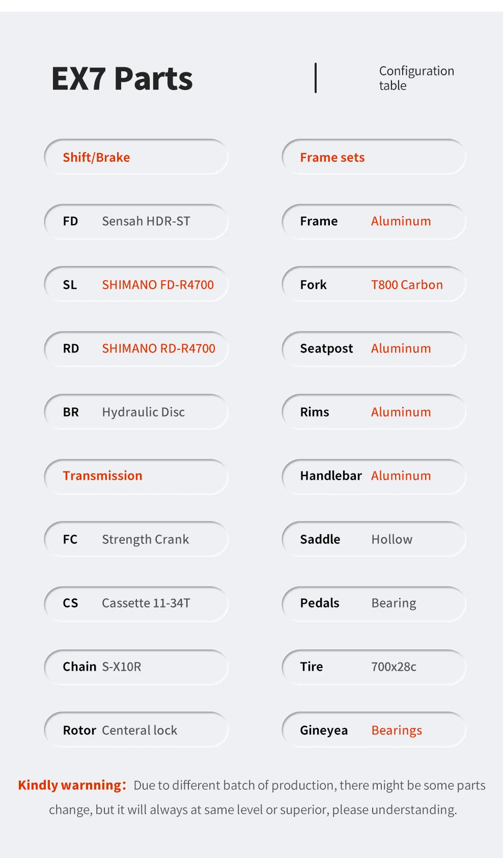Select the Saddle Hollow pill
This screenshot has width=504, height=858.
point(374,539)
